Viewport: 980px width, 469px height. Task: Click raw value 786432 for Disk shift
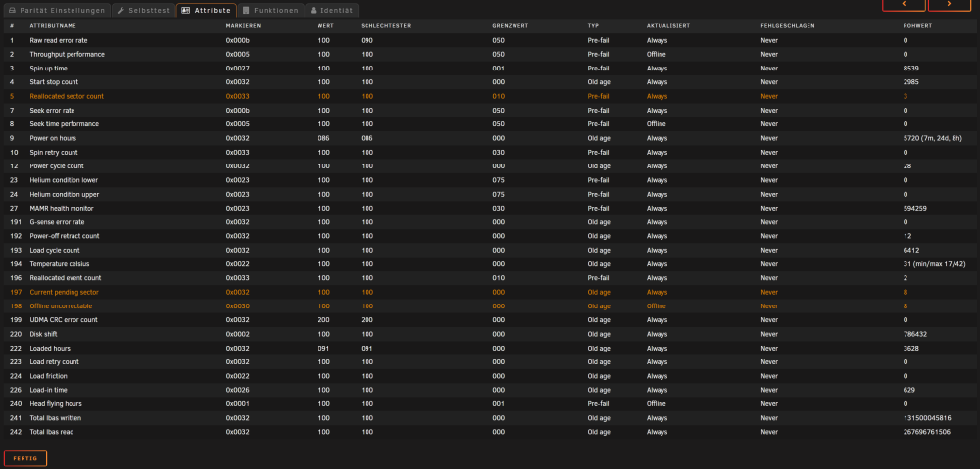click(x=915, y=334)
